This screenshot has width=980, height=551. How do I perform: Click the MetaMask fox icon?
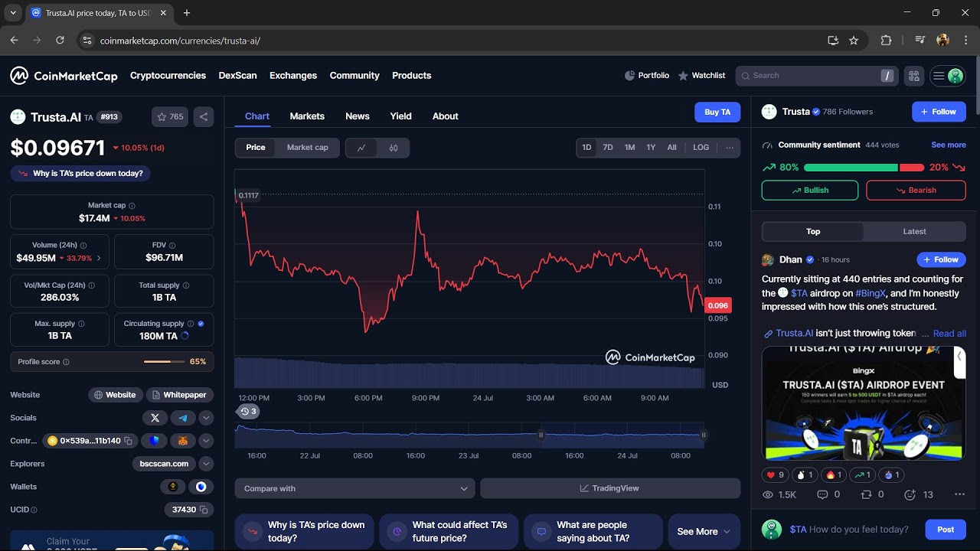click(183, 441)
